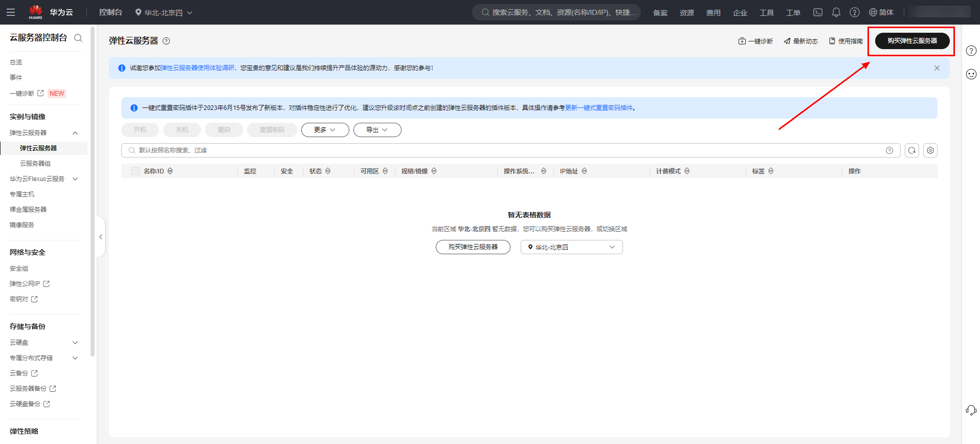Image resolution: width=980 pixels, height=444 pixels.
Task: Open the hamburger main menu
Action: point(11,12)
